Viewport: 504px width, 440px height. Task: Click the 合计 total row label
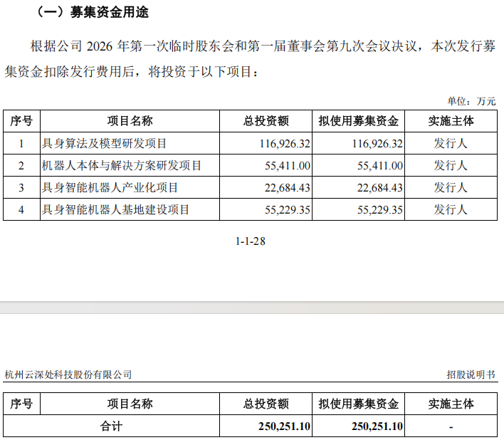click(x=111, y=426)
